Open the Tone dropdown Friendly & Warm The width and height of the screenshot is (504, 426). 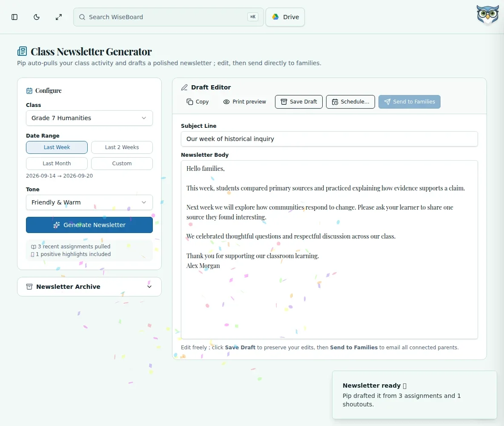tap(89, 202)
